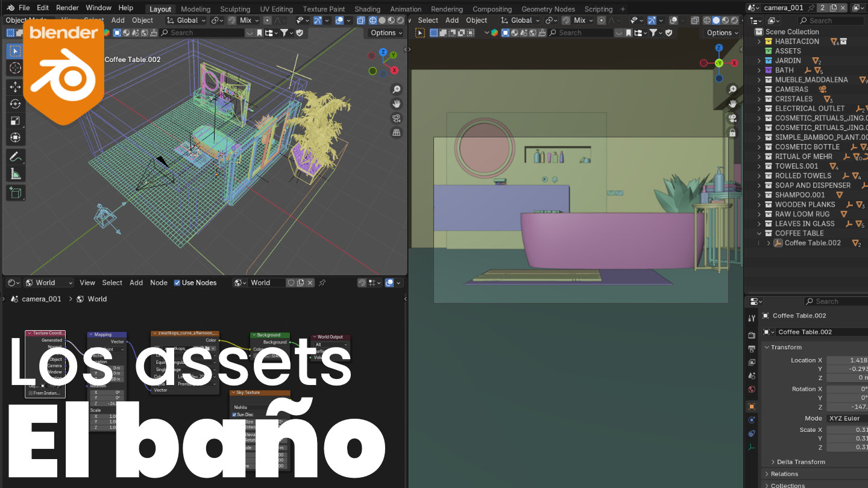
Task: Click the pan hand icon in left viewport
Action: 397,104
